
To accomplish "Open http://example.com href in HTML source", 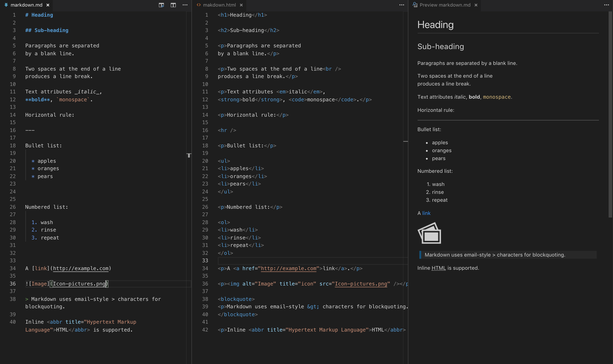I will 288,268.
